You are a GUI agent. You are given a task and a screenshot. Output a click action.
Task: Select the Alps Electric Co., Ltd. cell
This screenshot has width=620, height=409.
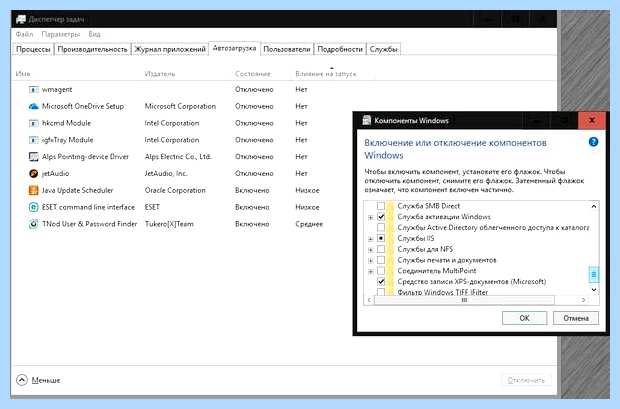click(178, 157)
